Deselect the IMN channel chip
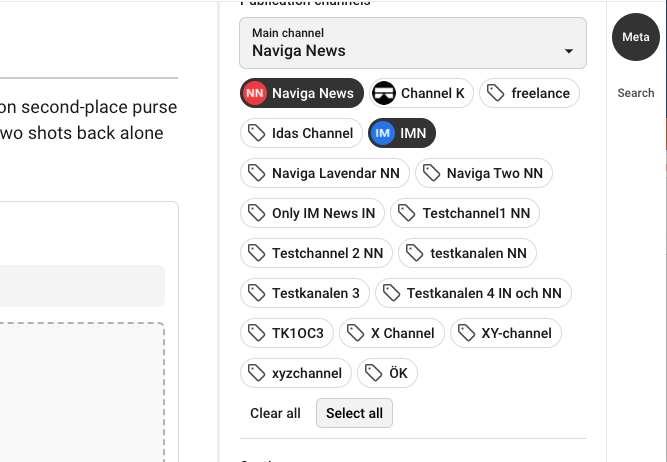Image resolution: width=667 pixels, height=462 pixels. point(401,133)
